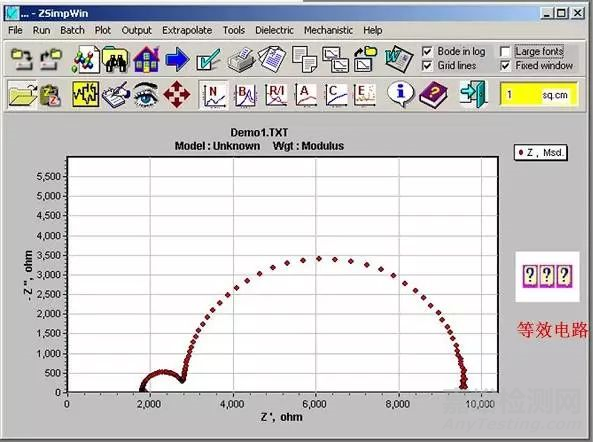Click the house icon in toolbar

[x=146, y=59]
